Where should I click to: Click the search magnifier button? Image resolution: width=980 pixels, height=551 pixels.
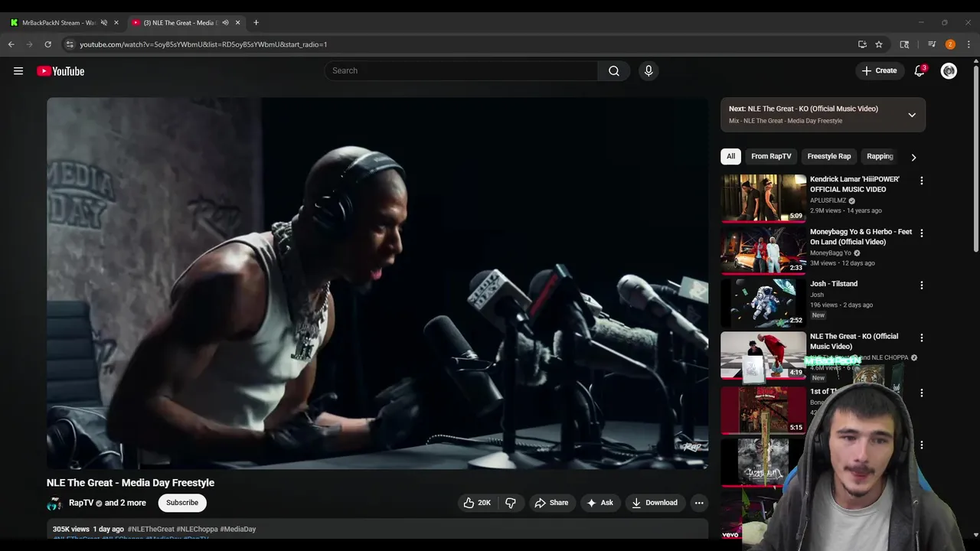point(614,70)
